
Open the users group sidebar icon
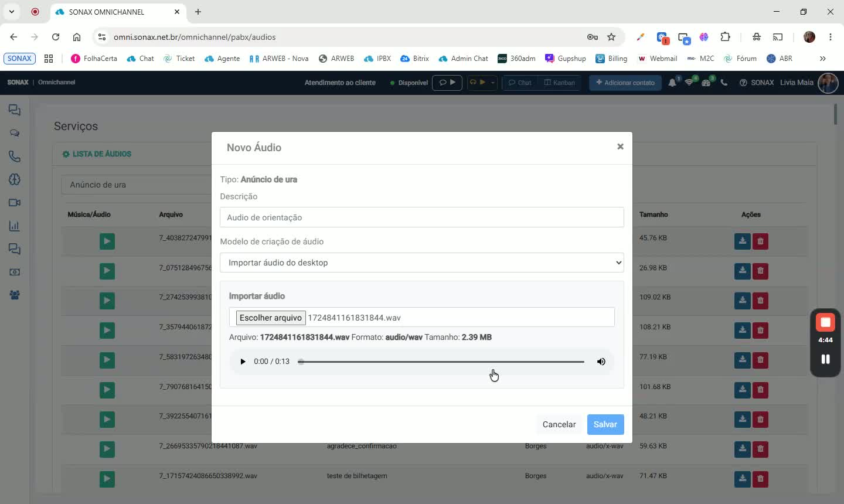[15, 295]
